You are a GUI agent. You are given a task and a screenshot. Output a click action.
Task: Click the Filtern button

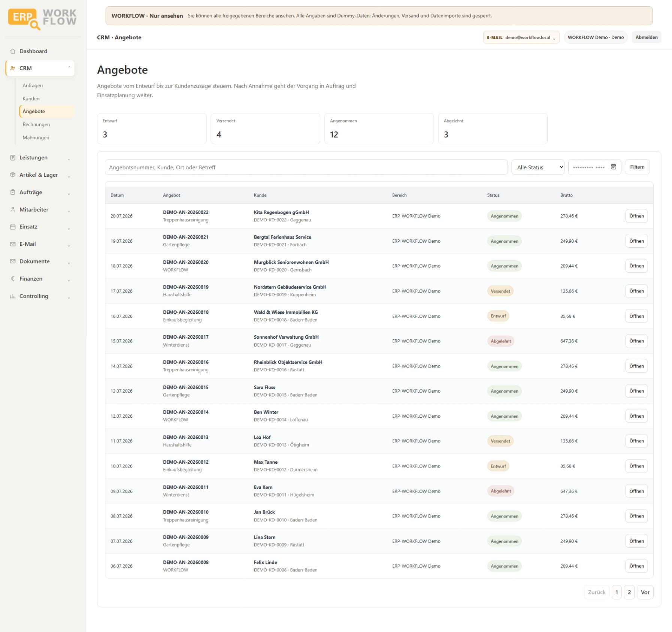pyautogui.click(x=637, y=167)
